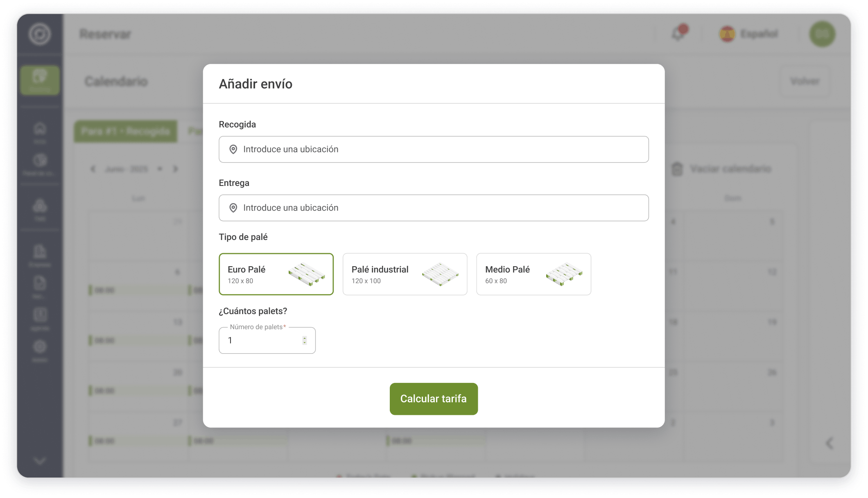
Task: Switch to Para #1 - Recogida tab
Action: point(125,131)
